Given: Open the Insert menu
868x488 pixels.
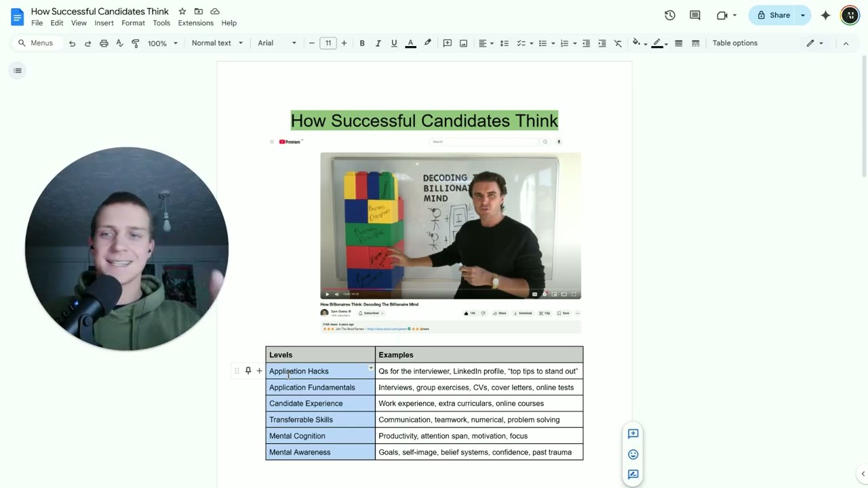Looking at the screenshot, I should click(x=104, y=23).
